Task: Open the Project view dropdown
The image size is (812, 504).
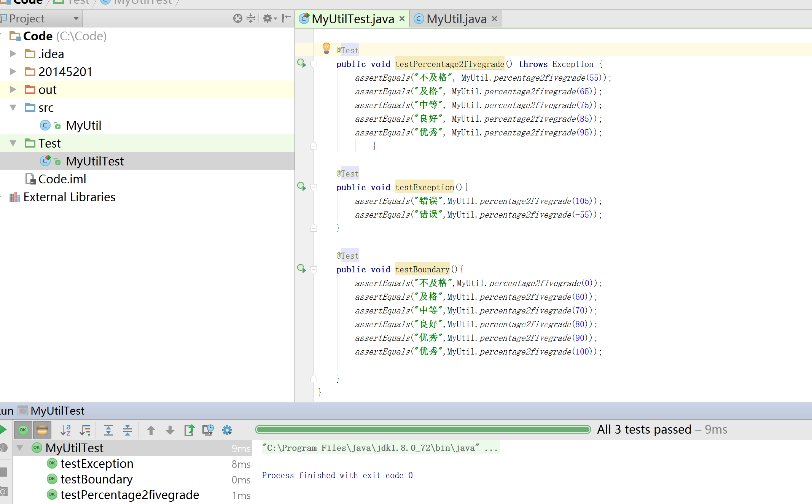Action: tap(76, 19)
